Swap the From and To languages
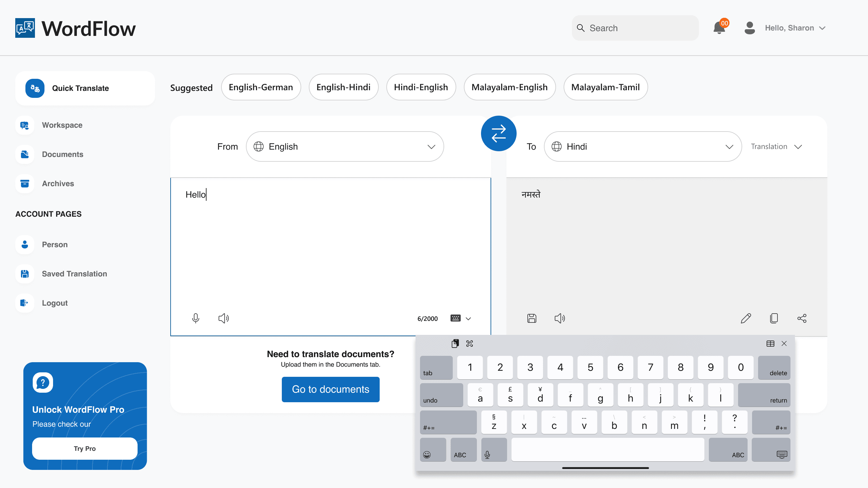Screen dimensions: 868x488 tap(498, 133)
